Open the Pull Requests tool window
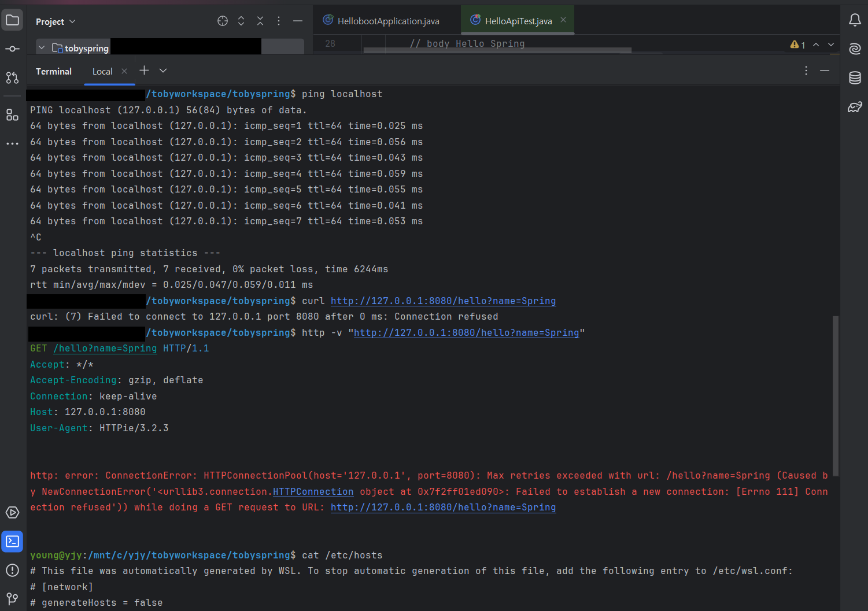The height and width of the screenshot is (611, 868). [x=12, y=77]
